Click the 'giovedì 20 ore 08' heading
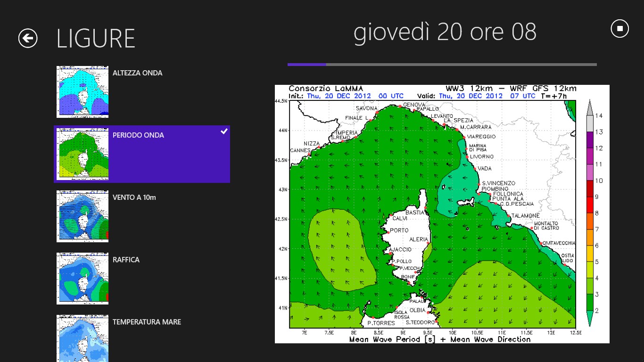This screenshot has width=644, height=362. tap(445, 32)
